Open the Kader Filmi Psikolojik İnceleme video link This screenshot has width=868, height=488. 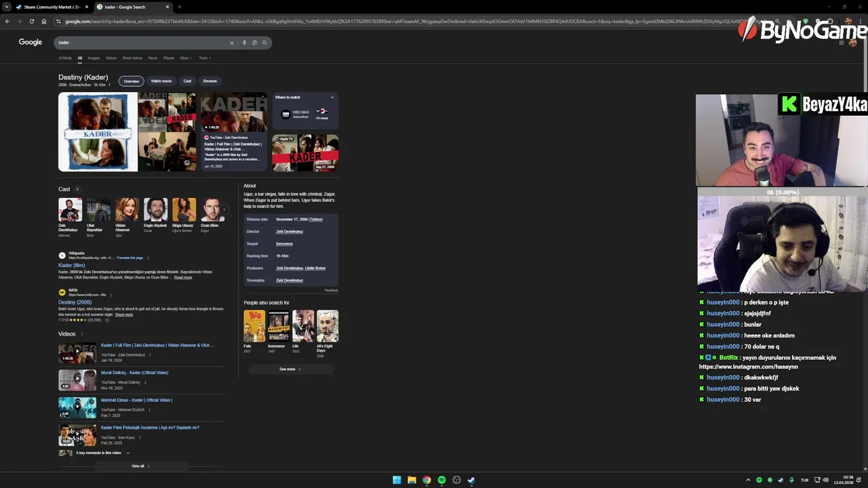coord(150,428)
